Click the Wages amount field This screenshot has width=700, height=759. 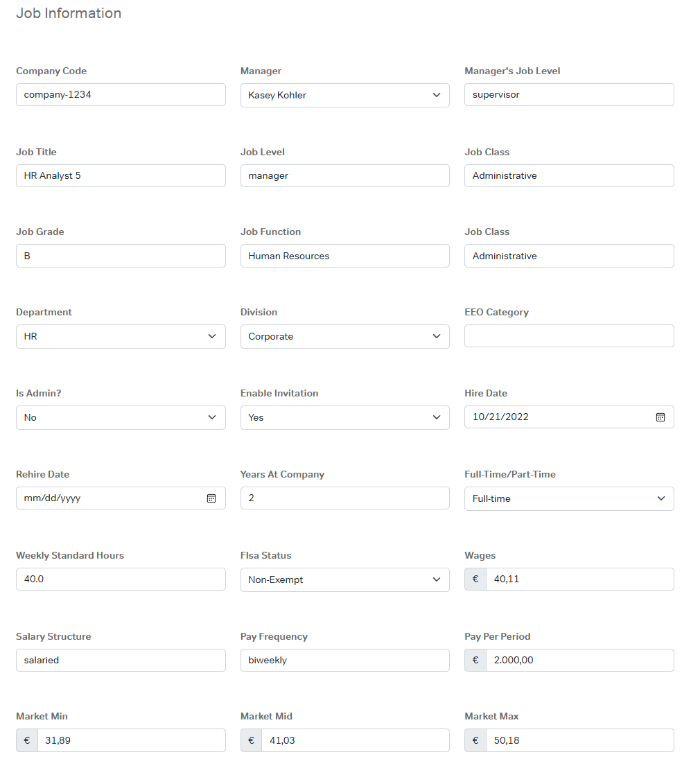click(579, 579)
